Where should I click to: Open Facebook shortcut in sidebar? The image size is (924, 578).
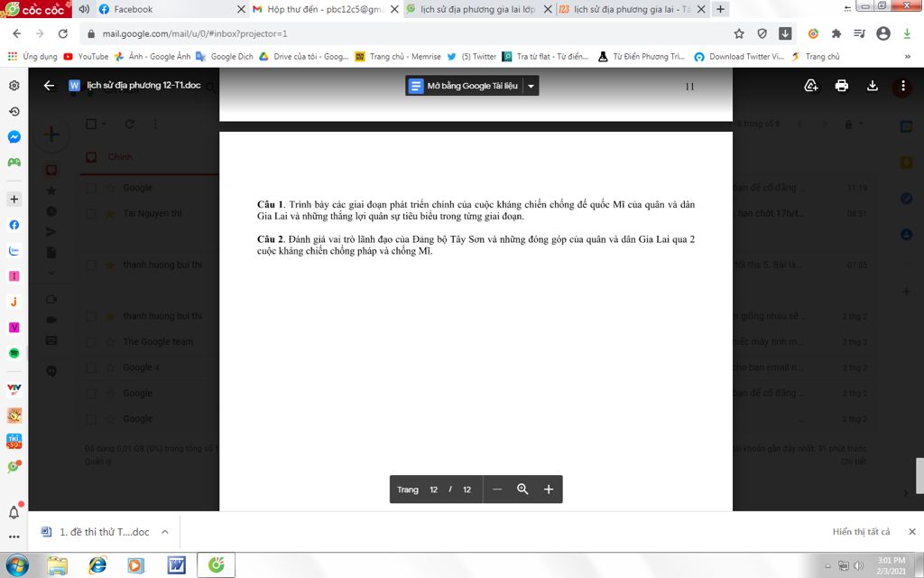[14, 225]
